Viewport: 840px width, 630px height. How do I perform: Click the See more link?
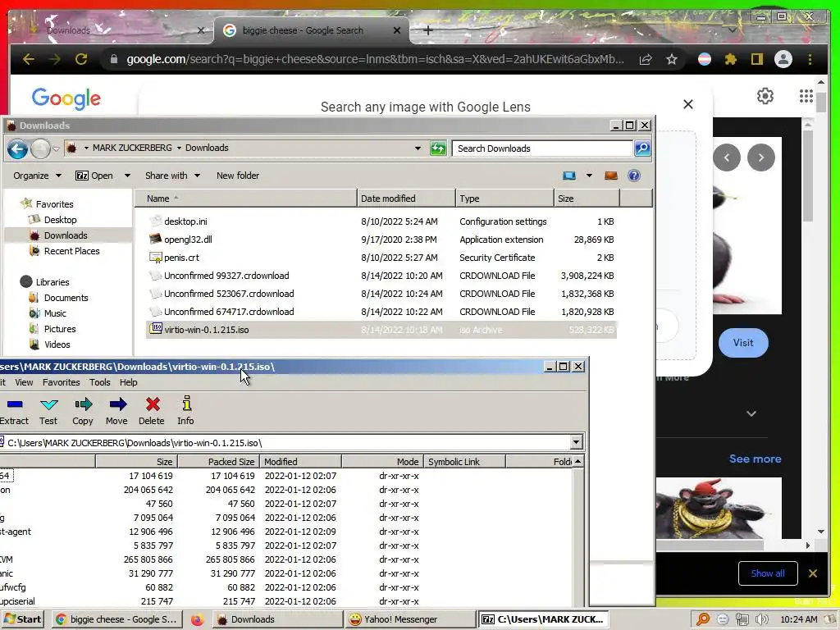tap(755, 459)
